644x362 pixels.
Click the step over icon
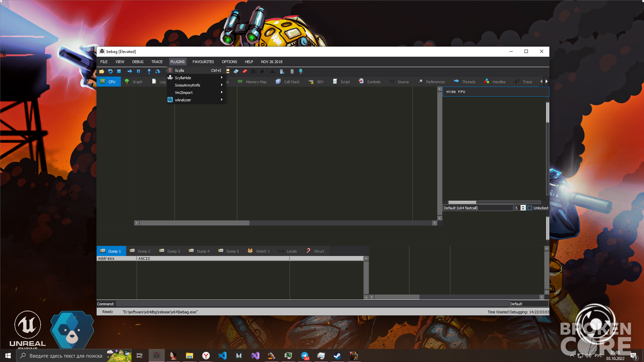click(x=158, y=71)
